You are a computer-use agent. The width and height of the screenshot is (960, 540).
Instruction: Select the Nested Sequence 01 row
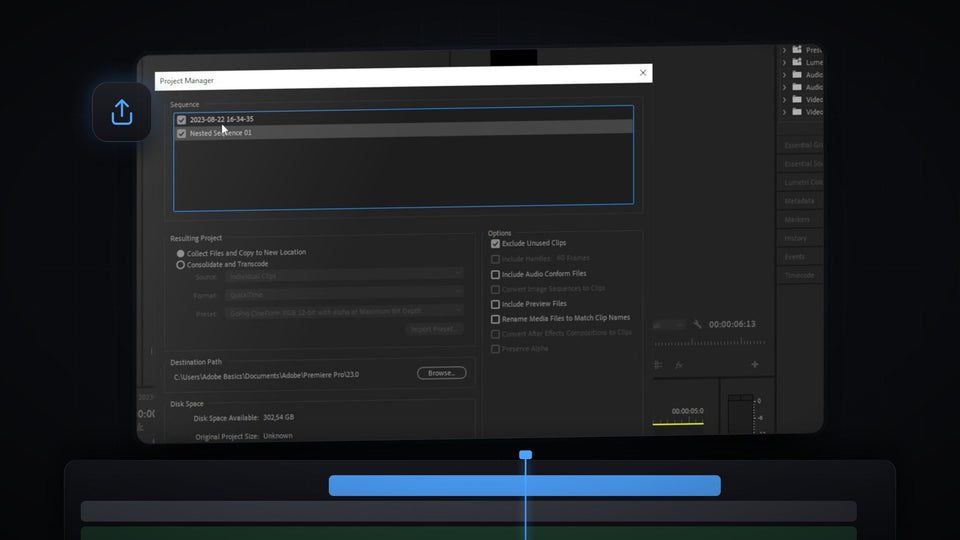click(x=403, y=132)
